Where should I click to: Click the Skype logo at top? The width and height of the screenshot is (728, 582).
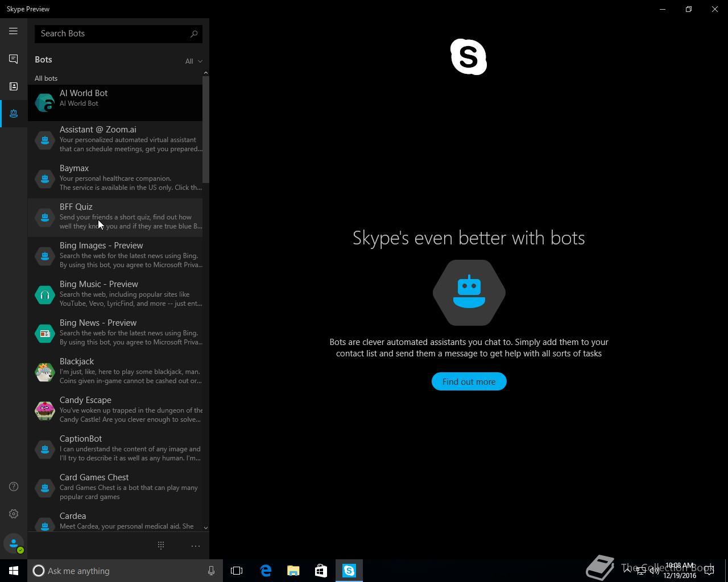point(469,57)
